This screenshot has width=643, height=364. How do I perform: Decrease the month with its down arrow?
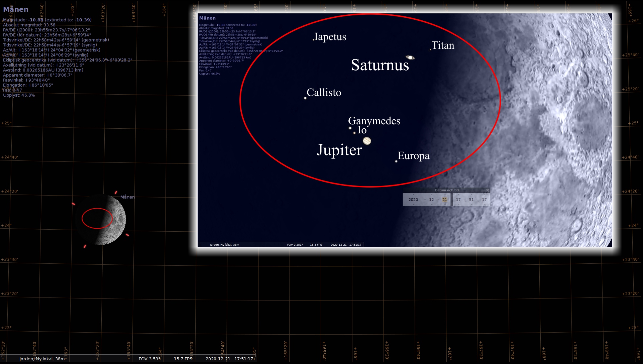coord(432,205)
